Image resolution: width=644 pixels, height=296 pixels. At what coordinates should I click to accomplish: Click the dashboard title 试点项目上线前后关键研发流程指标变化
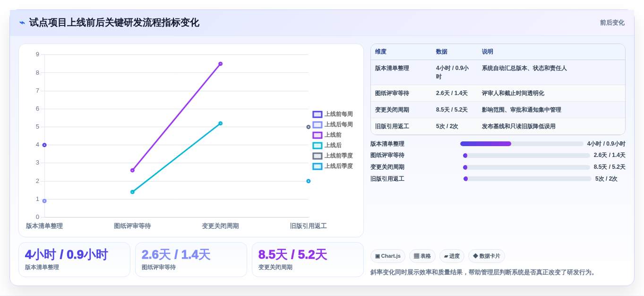pos(114,23)
